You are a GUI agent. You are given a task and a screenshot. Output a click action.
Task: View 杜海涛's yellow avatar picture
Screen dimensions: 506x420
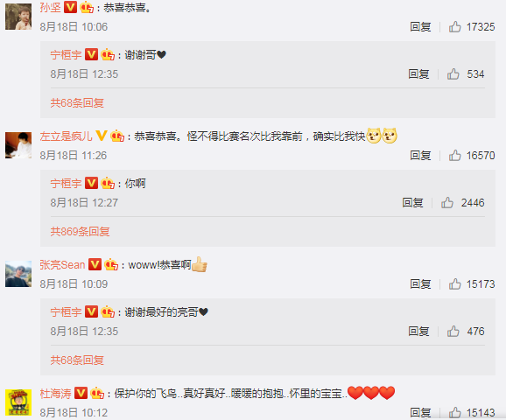18,402
